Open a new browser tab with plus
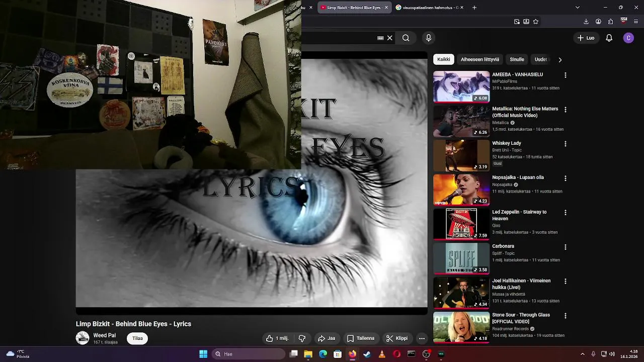Screen dimensions: 644x362 point(474,8)
